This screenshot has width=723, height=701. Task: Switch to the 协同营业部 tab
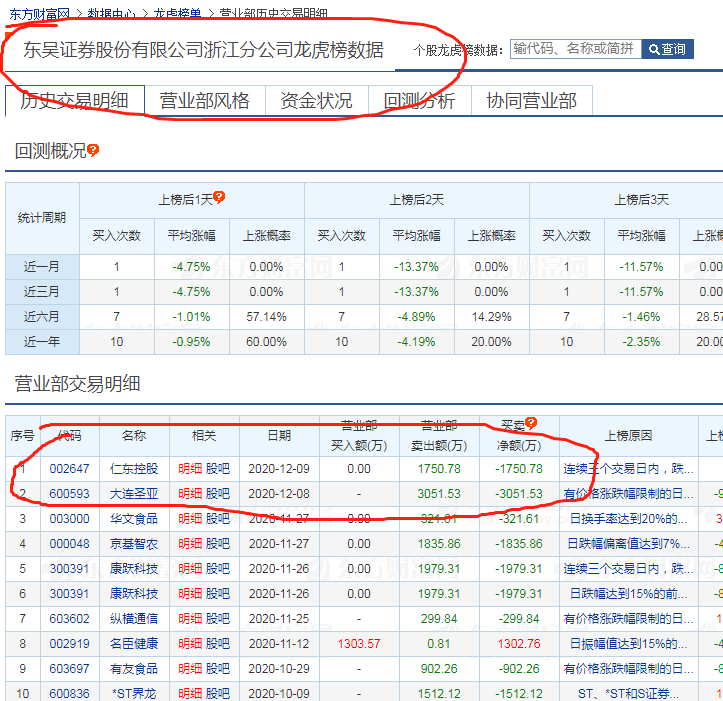[x=532, y=101]
